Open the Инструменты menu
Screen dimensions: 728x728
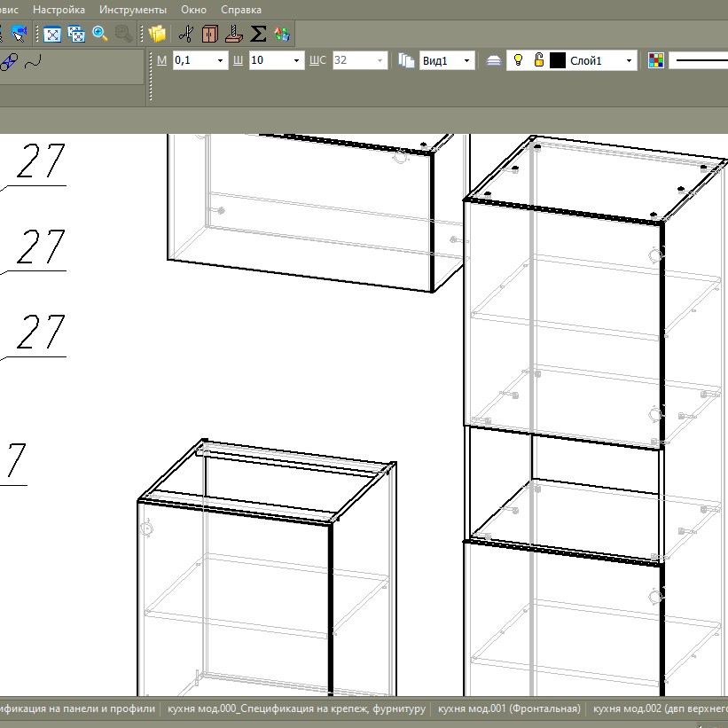click(133, 10)
